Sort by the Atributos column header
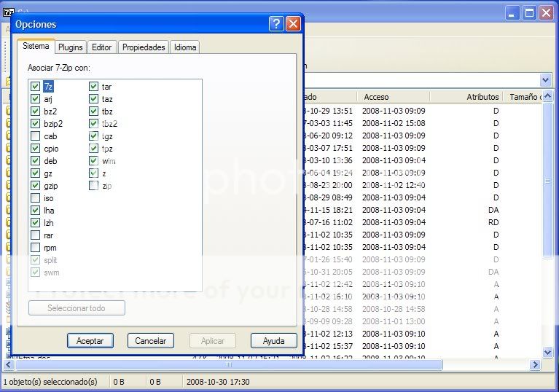 466,97
